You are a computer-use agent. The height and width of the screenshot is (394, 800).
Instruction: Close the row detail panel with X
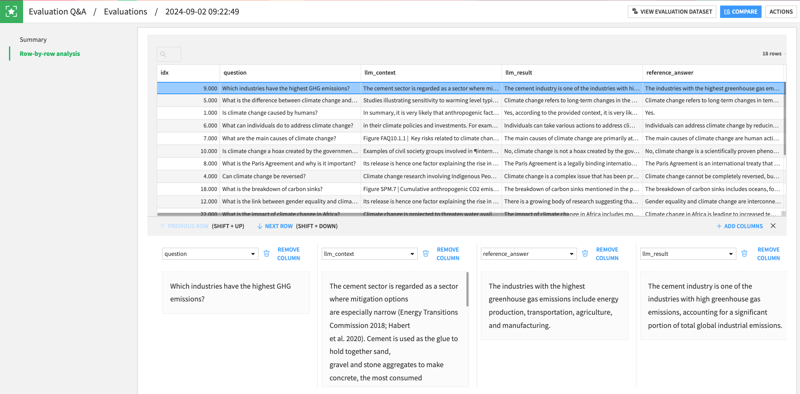click(773, 226)
